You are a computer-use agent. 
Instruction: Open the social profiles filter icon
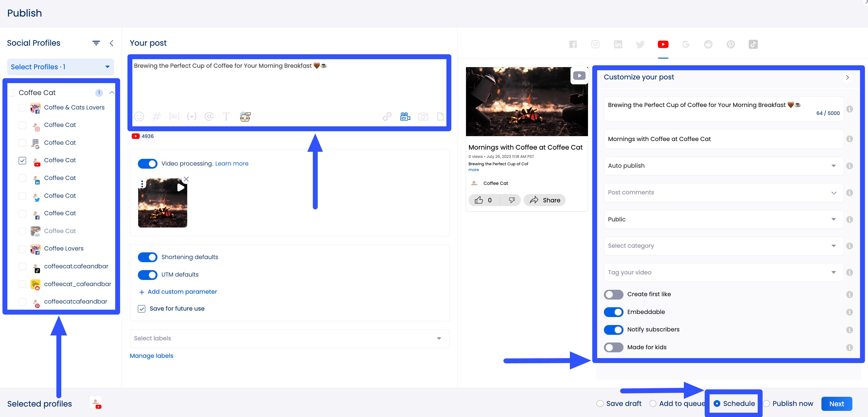tap(96, 43)
